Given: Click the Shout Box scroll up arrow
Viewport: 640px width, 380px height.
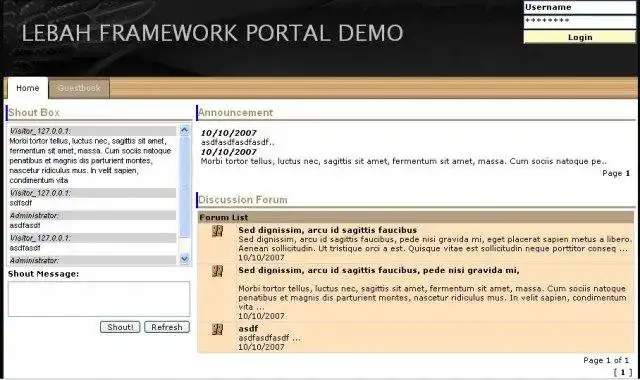Looking at the screenshot, I should pyautogui.click(x=184, y=131).
